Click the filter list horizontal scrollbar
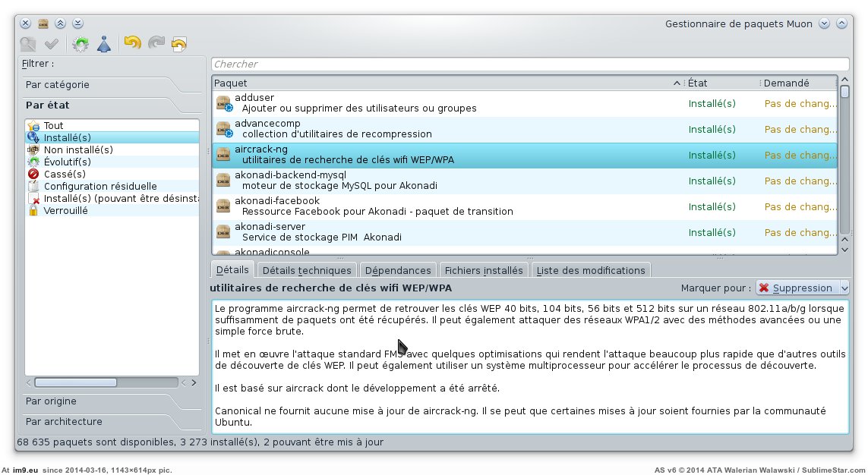Screen dimensions: 868x475 pos(76,383)
